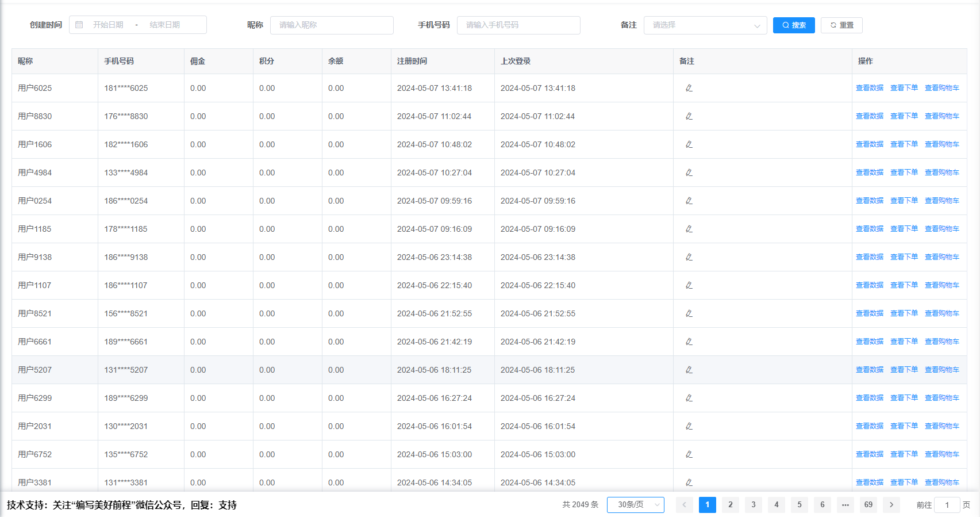Screen dimensions: 980x517
Task: Open 查看购物车 for user 用户0254
Action: [941, 201]
